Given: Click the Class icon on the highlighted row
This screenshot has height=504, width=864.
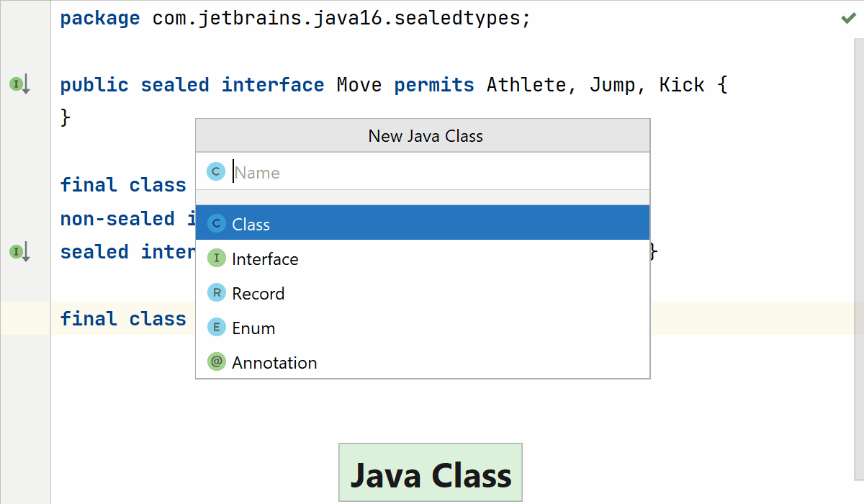Looking at the screenshot, I should click(x=215, y=223).
